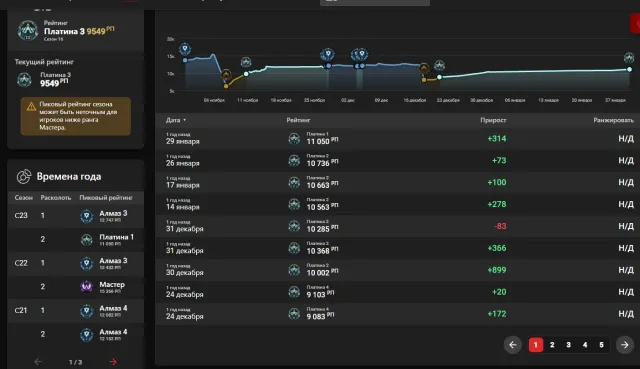
Task: Click the +899 growth value
Action: (x=497, y=270)
